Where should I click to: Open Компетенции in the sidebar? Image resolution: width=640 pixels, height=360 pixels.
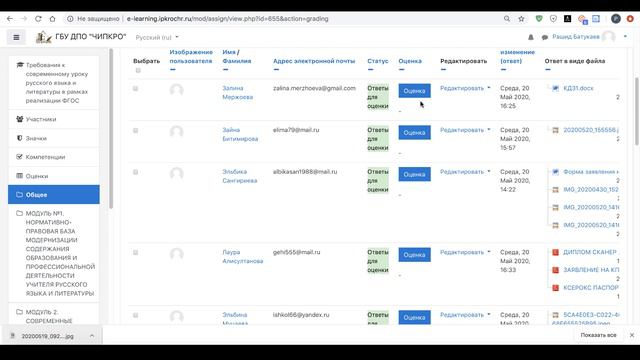coord(53,157)
